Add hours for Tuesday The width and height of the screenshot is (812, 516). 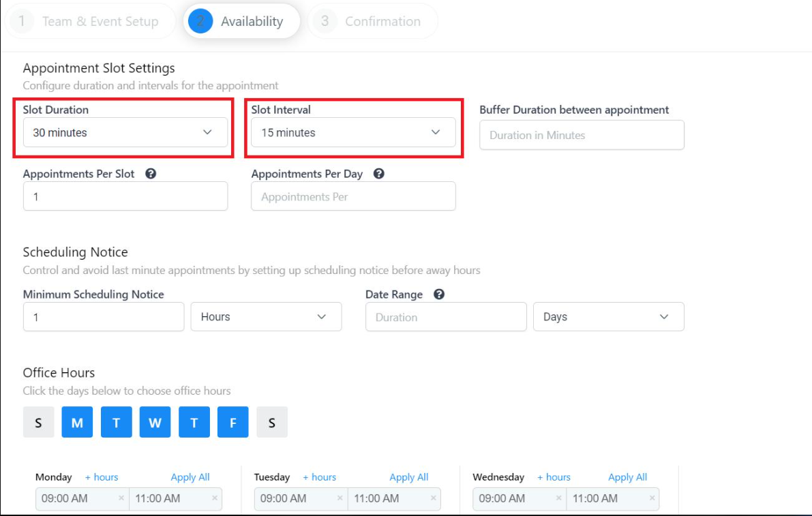coord(320,477)
